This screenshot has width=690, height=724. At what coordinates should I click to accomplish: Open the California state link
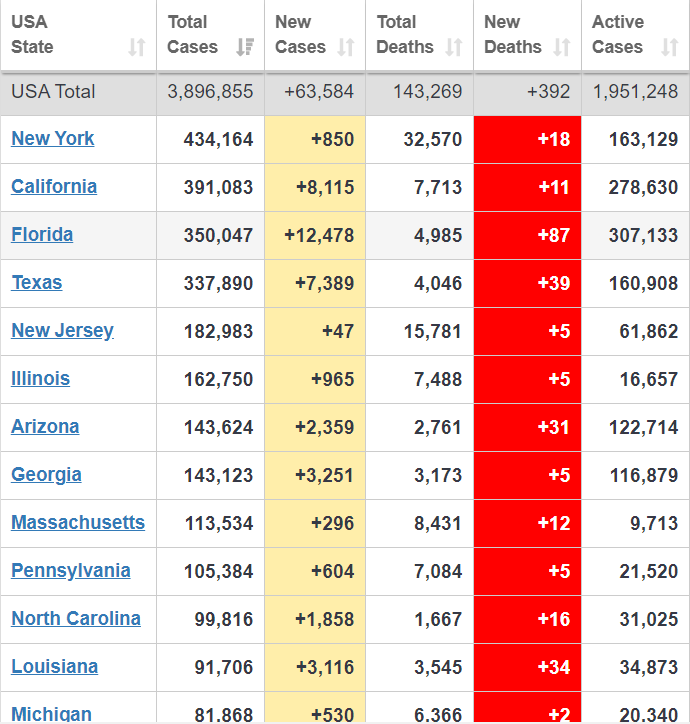click(54, 187)
